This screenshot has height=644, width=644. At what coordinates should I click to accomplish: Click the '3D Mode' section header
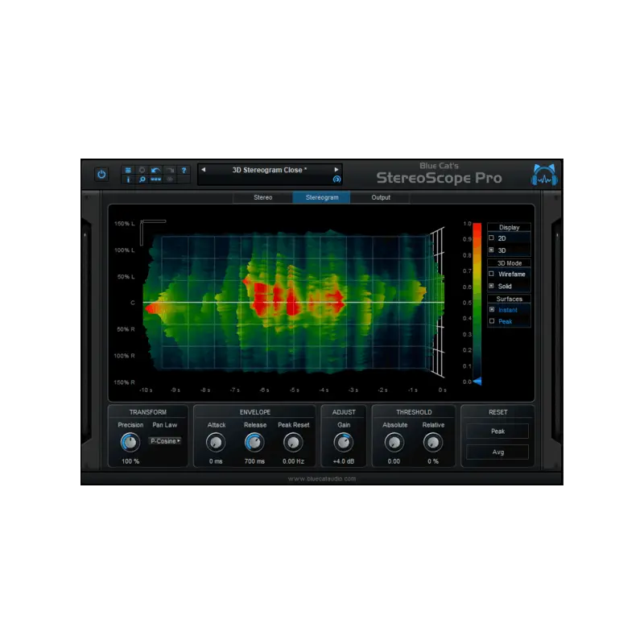[x=510, y=263]
